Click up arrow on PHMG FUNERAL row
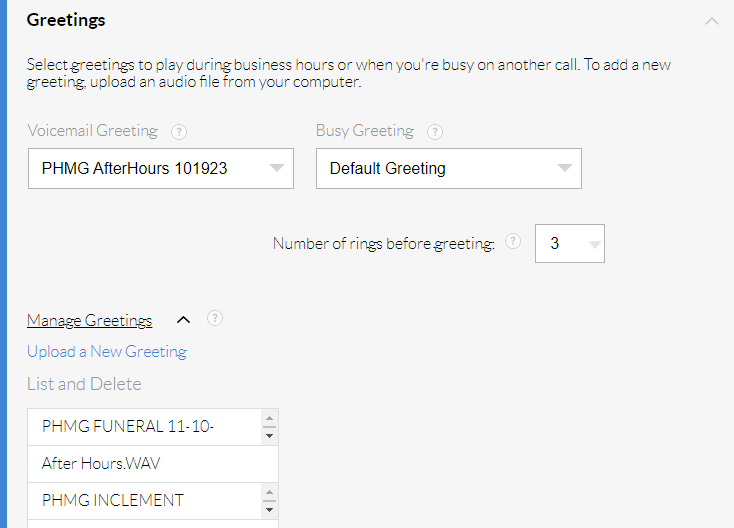The image size is (734, 528). (x=269, y=419)
